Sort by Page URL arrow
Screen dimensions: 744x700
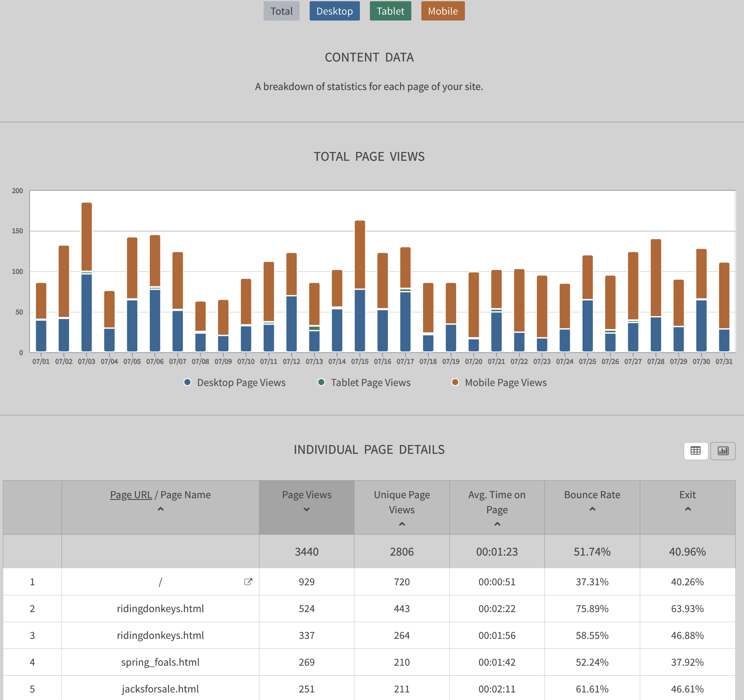[x=160, y=509]
